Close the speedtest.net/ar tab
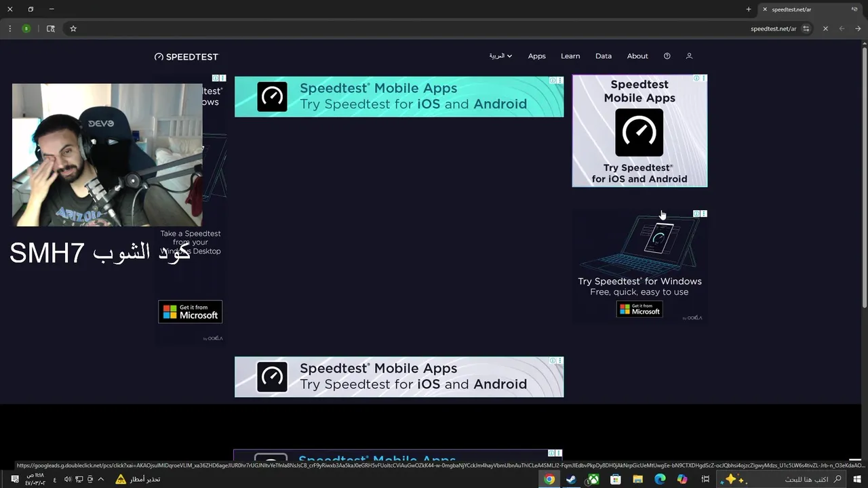The height and width of the screenshot is (488, 868). pos(765,9)
